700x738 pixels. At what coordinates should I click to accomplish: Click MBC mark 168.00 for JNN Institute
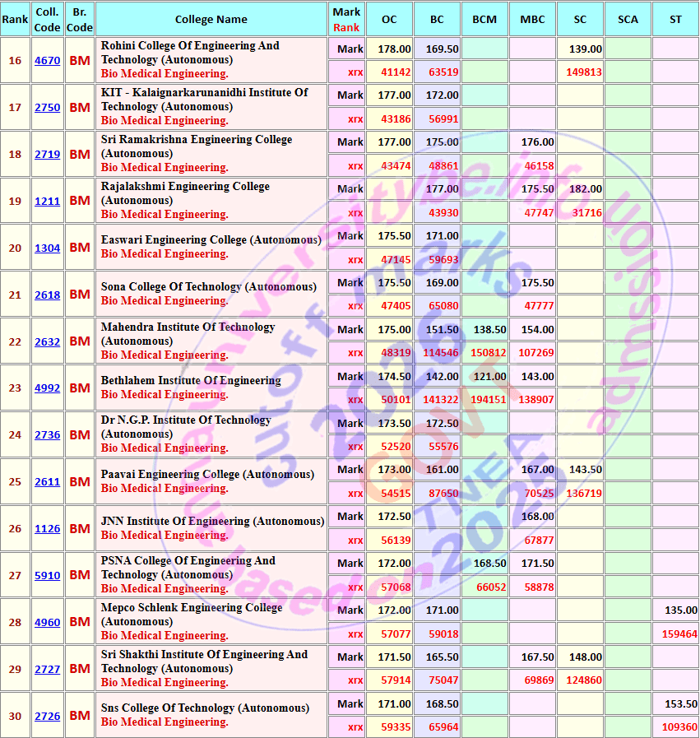click(537, 517)
